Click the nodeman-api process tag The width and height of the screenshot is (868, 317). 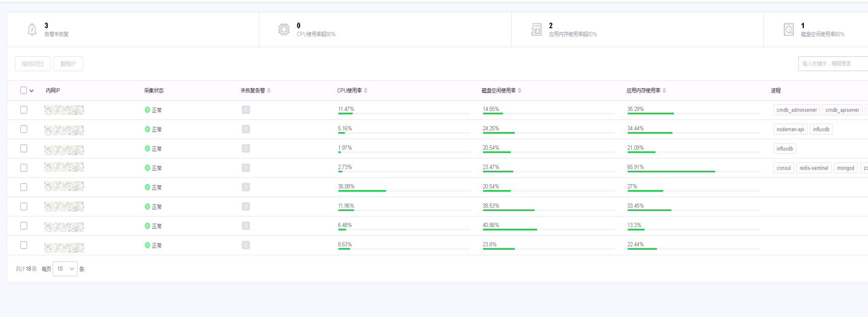point(790,129)
